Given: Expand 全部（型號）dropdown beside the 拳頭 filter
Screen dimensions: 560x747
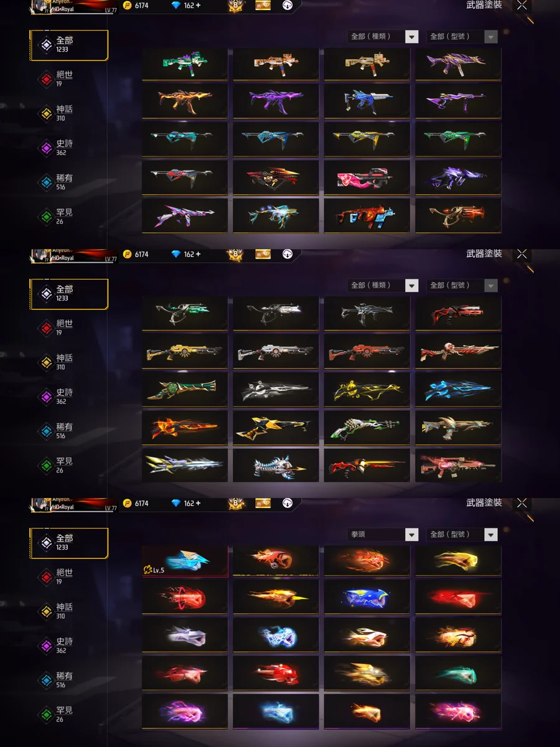Looking at the screenshot, I should pos(462,535).
